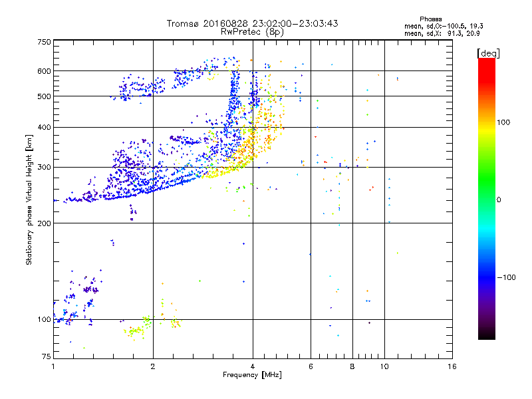
Task: Click the y-axis label '600'
Action: (44, 71)
